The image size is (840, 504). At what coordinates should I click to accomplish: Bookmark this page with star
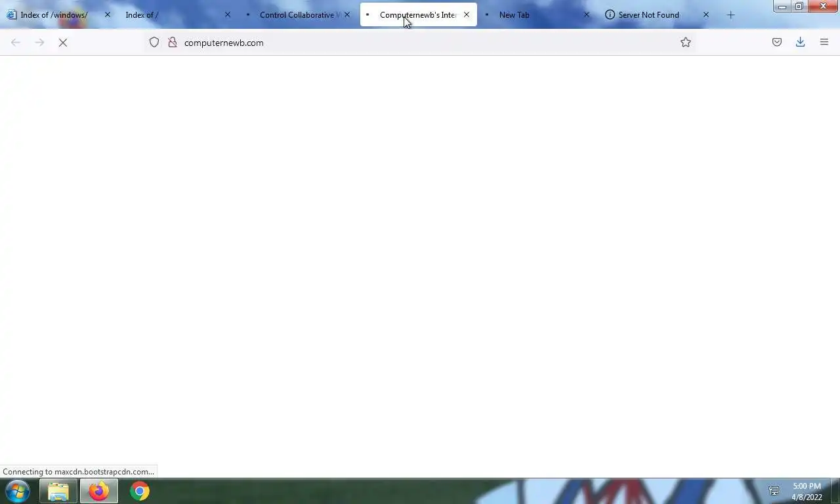(x=686, y=43)
